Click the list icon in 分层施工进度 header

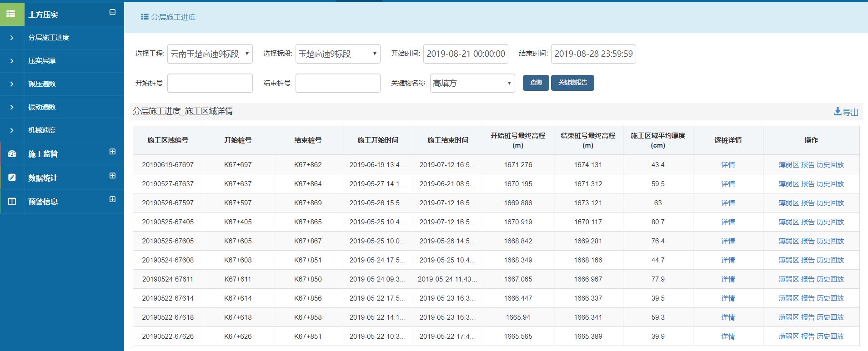(145, 17)
